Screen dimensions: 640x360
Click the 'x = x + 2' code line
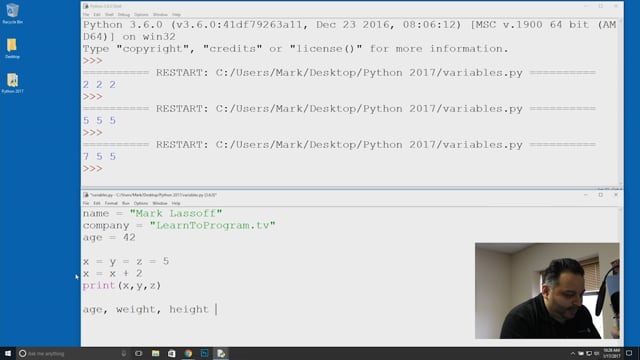pyautogui.click(x=112, y=273)
